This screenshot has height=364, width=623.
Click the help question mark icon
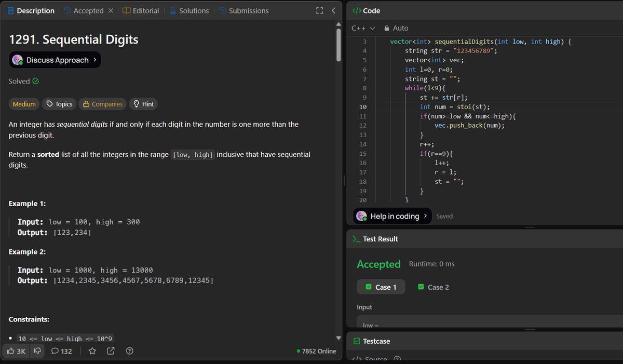tap(130, 351)
